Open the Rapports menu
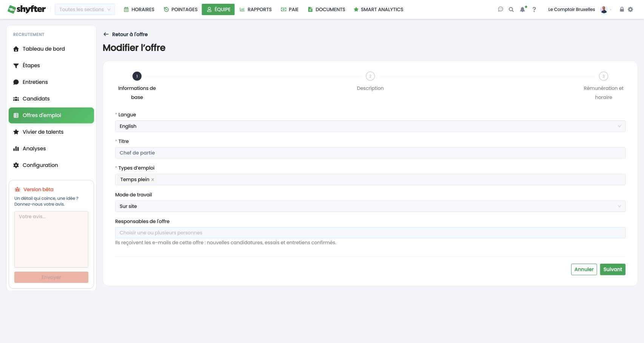Image resolution: width=644 pixels, height=343 pixels. tap(256, 9)
